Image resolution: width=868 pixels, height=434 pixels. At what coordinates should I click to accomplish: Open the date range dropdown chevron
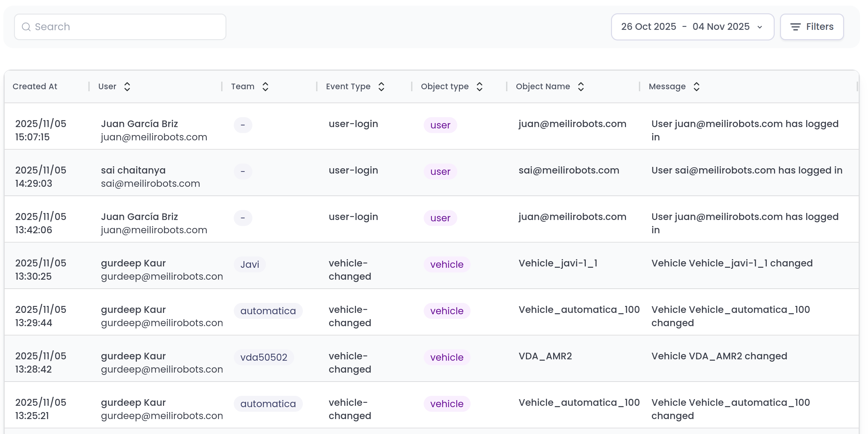(x=759, y=27)
